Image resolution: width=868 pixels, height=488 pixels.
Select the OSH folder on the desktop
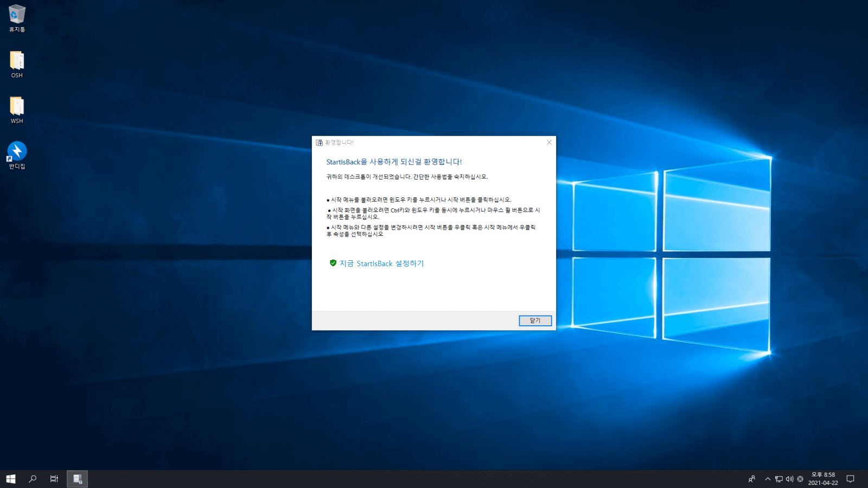(x=17, y=64)
